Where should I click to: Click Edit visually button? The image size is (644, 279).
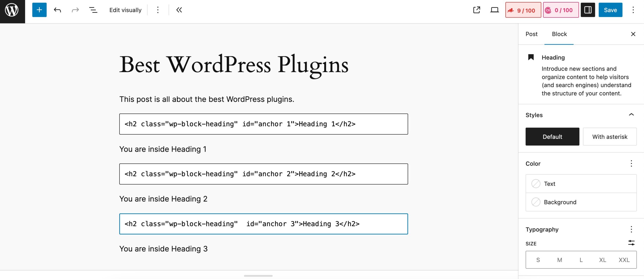point(125,10)
